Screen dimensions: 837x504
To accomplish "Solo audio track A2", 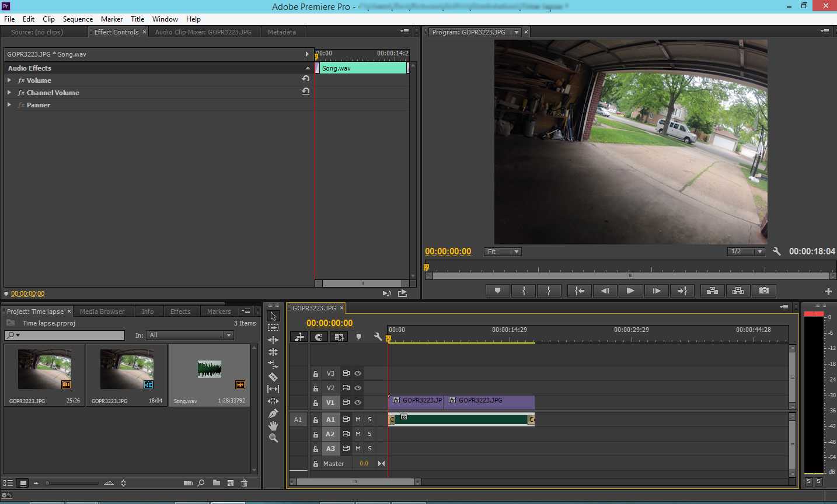I will 369,434.
